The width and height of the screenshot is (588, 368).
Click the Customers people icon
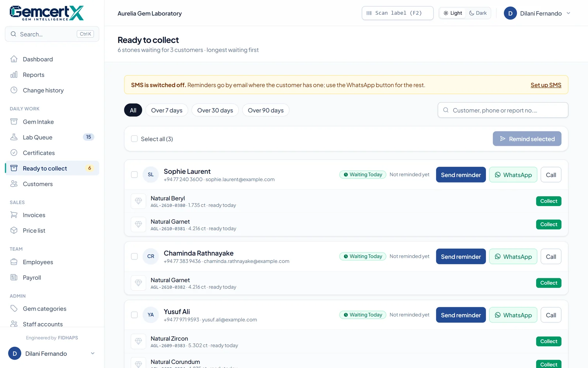14,184
